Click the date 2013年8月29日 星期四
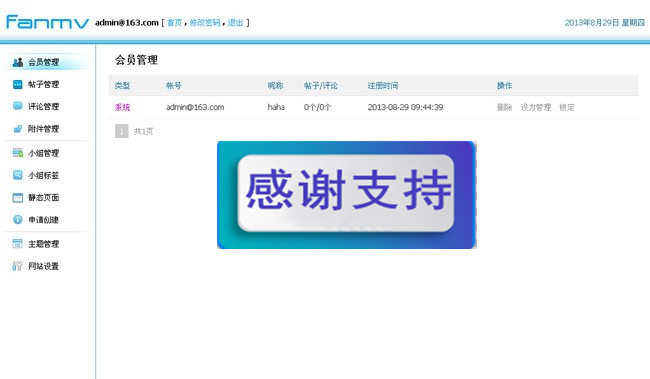This screenshot has width=650, height=379. click(x=605, y=23)
